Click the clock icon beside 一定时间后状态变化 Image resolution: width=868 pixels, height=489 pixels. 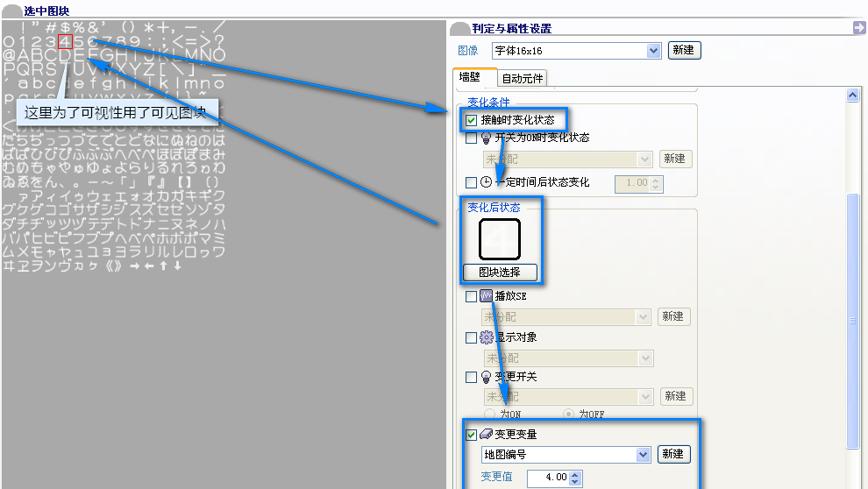click(486, 182)
